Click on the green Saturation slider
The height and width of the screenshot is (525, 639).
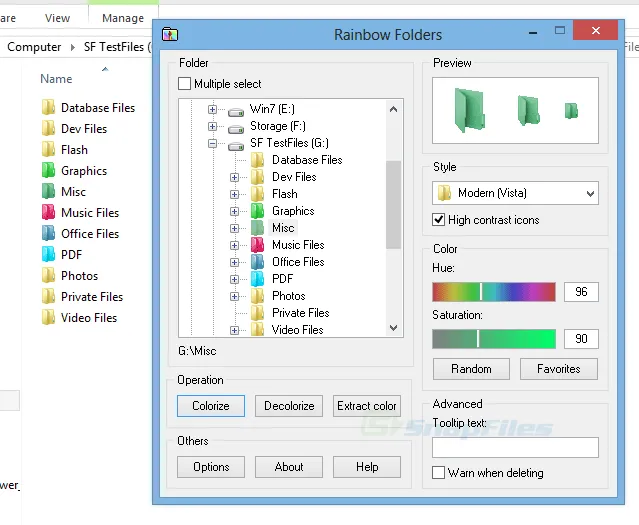[x=494, y=339]
